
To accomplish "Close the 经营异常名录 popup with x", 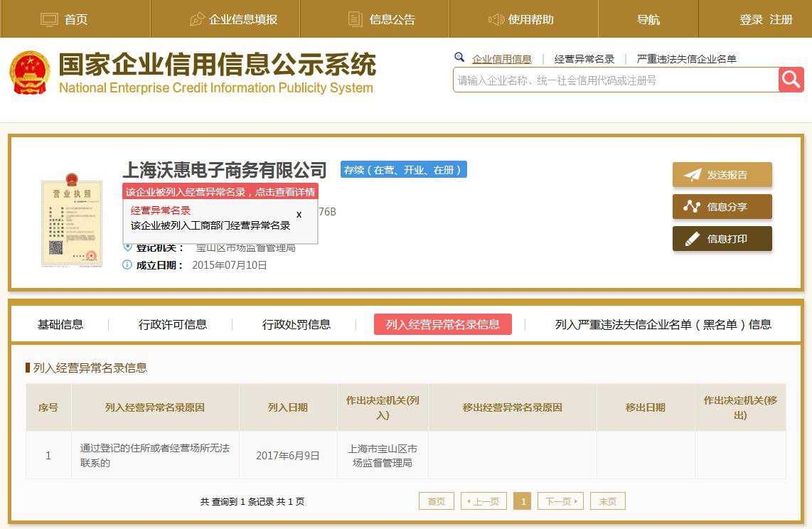I will (299, 215).
